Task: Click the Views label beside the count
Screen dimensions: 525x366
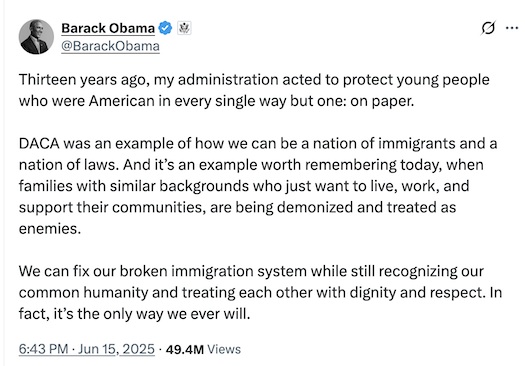Action: (x=224, y=349)
